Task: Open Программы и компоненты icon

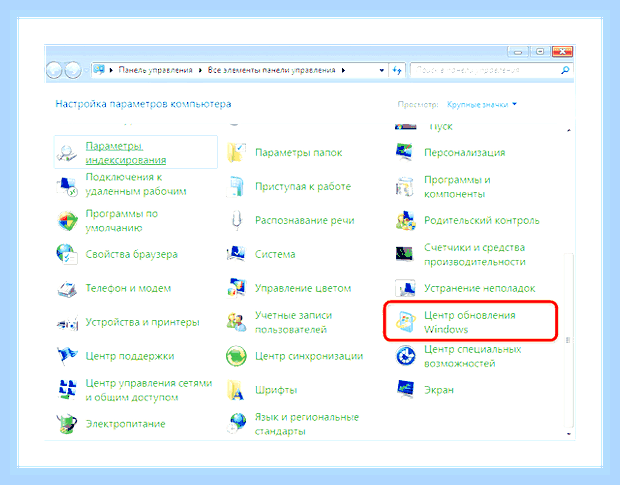Action: 405,187
